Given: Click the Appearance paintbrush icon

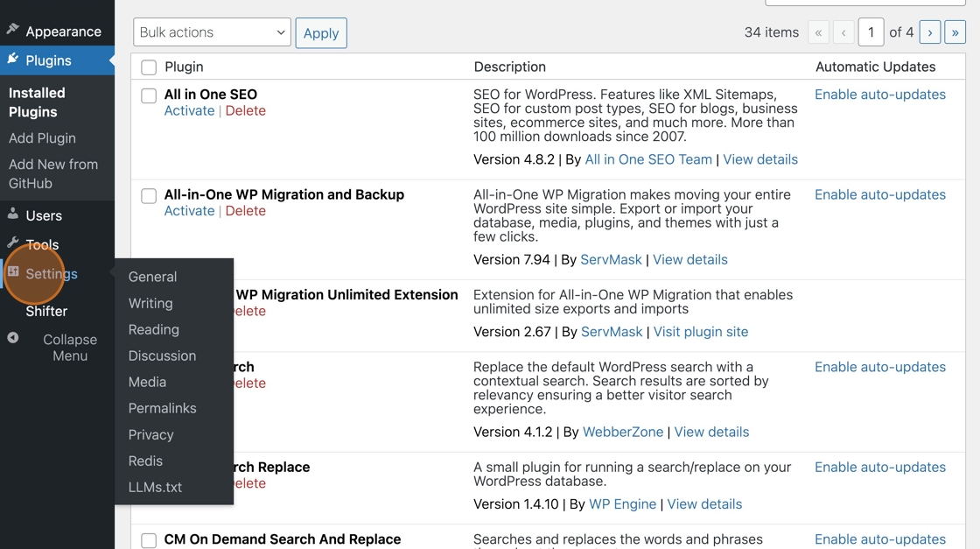Looking at the screenshot, I should click(12, 30).
